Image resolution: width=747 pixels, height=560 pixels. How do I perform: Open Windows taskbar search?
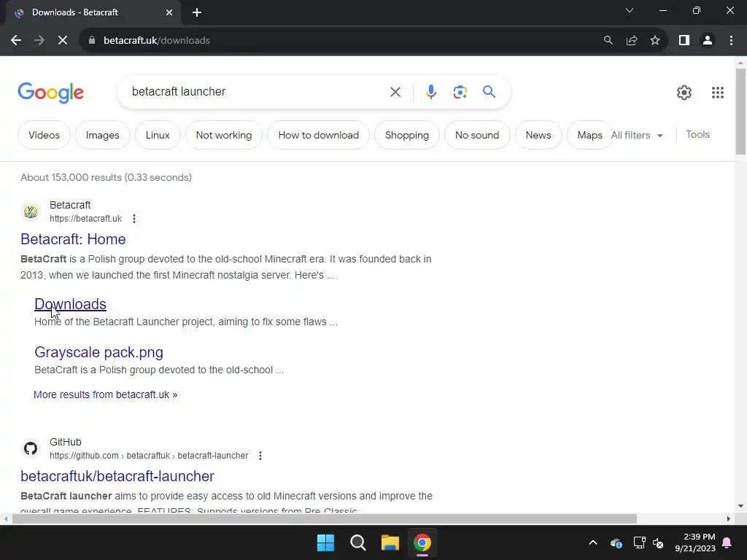coord(357,542)
